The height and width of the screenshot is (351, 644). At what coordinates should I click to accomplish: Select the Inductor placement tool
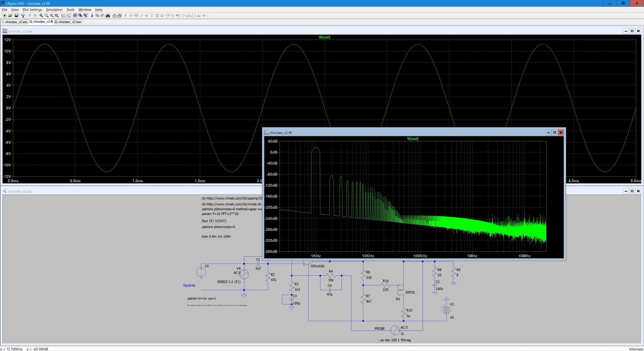pyautogui.click(x=152, y=16)
